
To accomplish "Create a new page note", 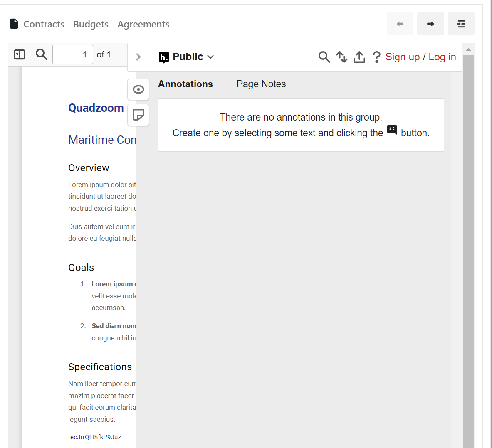I will coord(138,115).
